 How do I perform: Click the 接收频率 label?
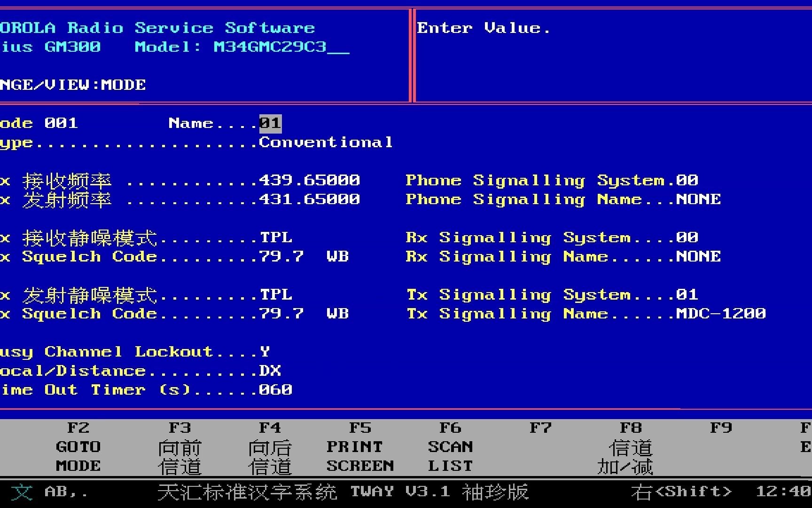click(67, 181)
